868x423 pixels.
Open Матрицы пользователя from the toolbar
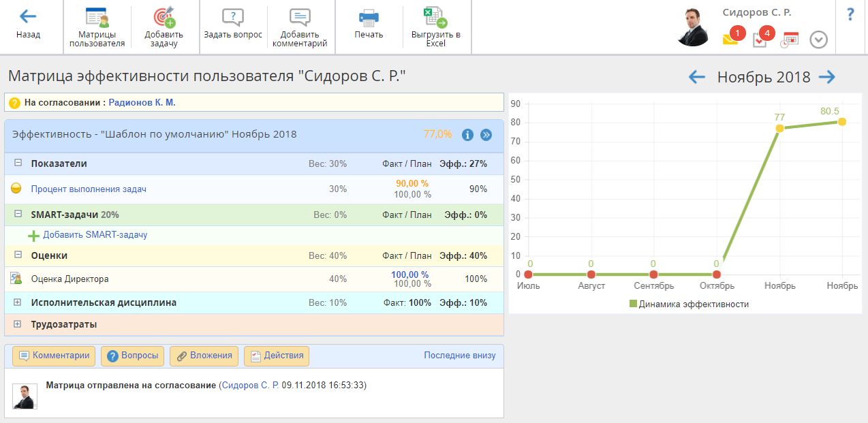[97, 17]
